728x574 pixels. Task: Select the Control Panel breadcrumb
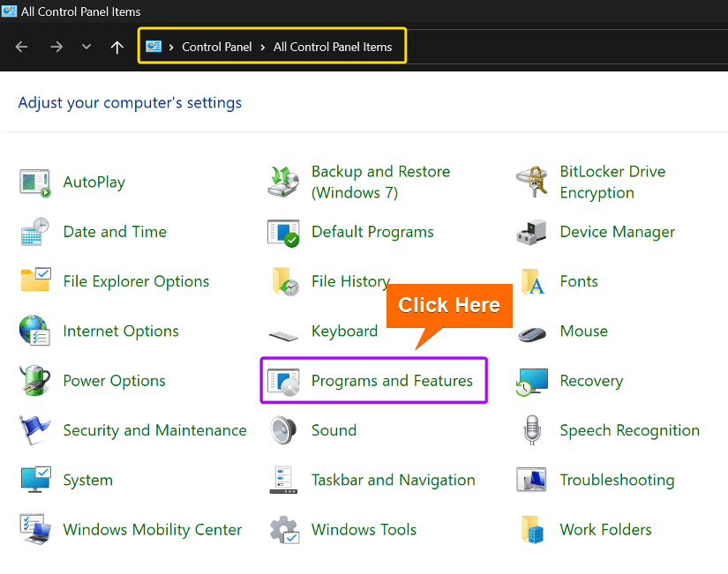tap(216, 47)
